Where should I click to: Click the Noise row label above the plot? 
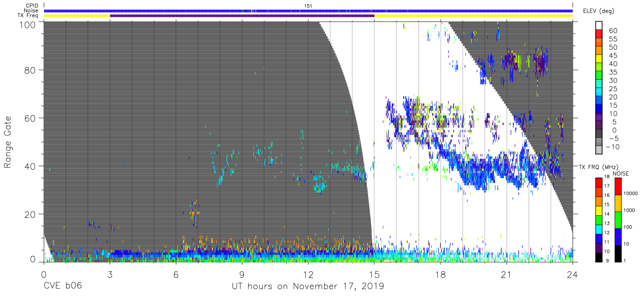click(31, 10)
